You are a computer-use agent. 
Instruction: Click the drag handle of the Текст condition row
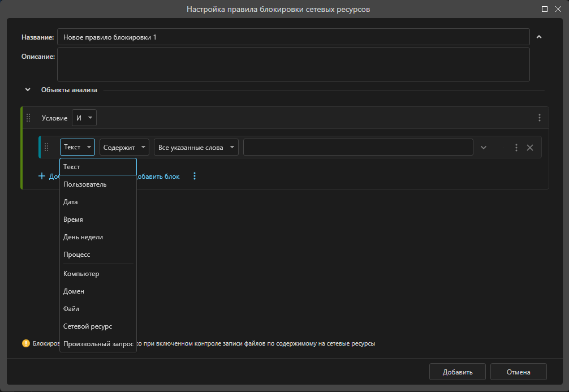[47, 147]
